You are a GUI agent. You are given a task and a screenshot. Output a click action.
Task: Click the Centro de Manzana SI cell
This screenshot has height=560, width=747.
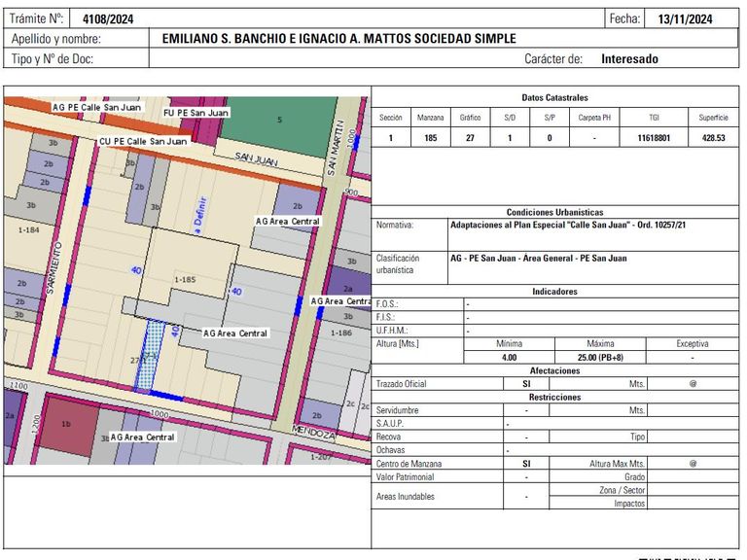coord(526,464)
